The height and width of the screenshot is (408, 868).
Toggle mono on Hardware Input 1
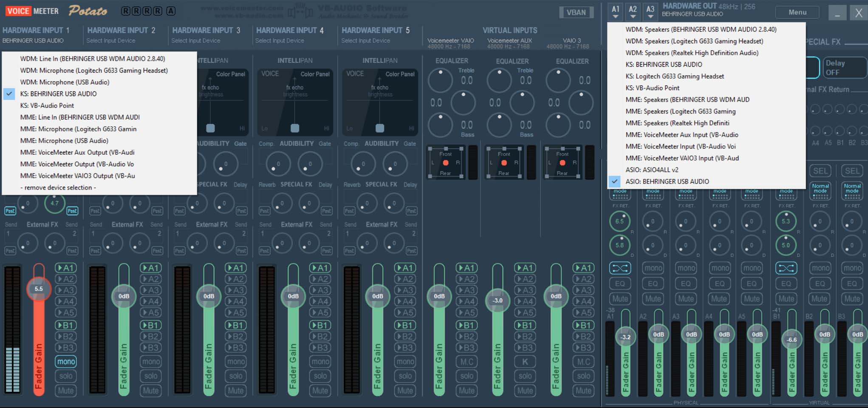pos(66,362)
